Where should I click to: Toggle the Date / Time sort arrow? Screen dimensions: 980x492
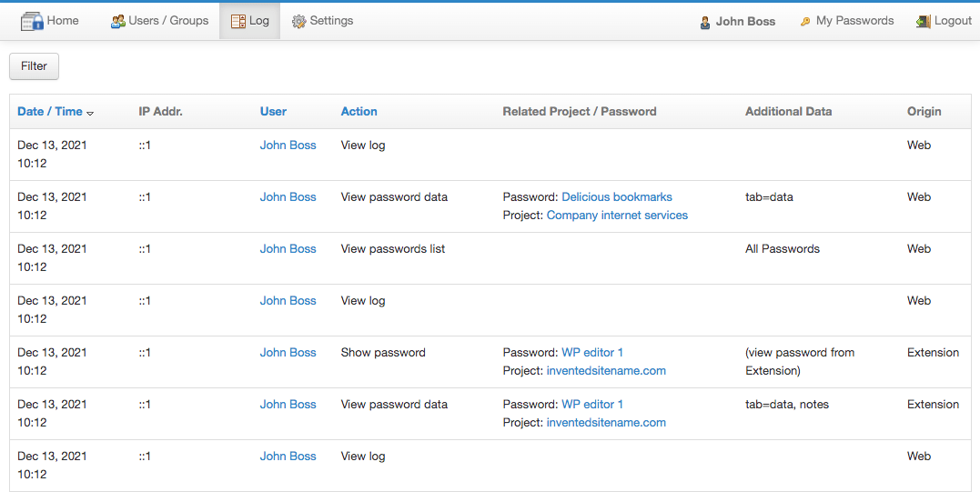[90, 113]
